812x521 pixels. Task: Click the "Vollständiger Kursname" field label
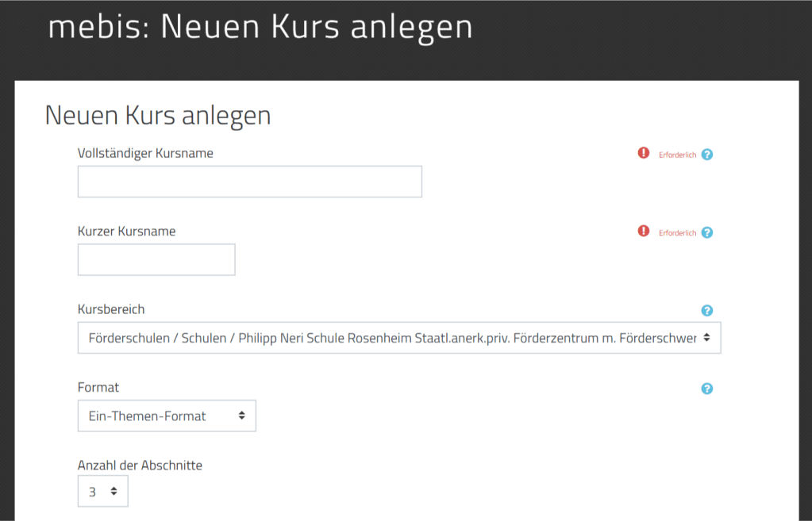[145, 153]
